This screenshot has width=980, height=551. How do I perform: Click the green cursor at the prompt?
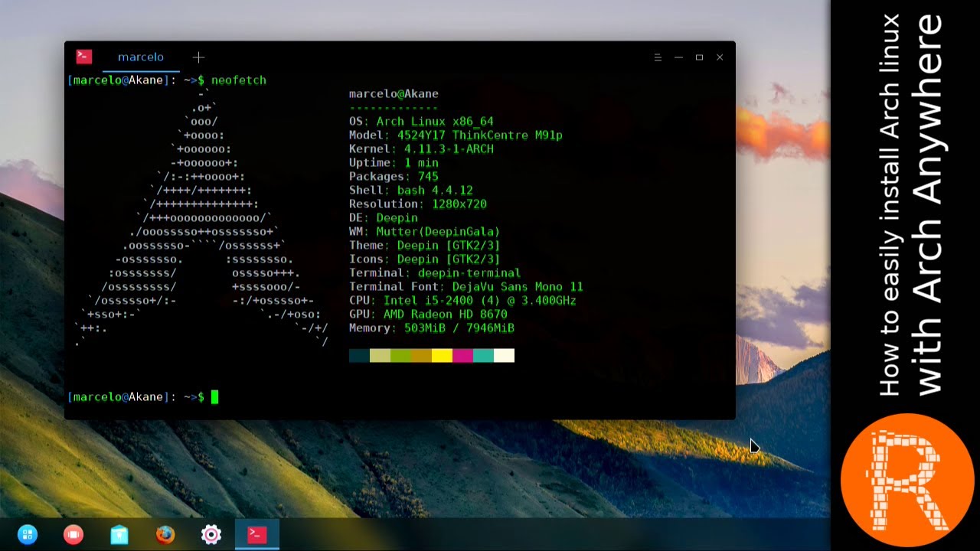215,396
